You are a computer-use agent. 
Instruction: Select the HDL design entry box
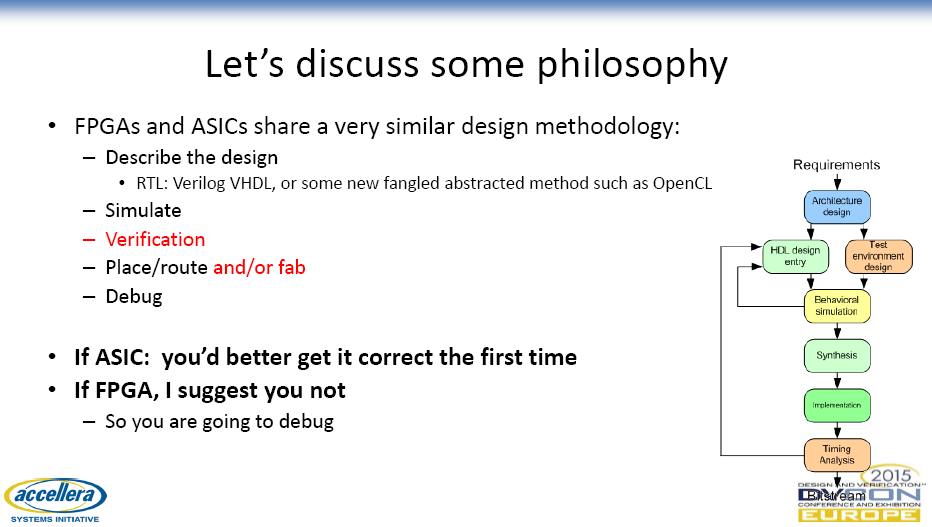pyautogui.click(x=795, y=257)
